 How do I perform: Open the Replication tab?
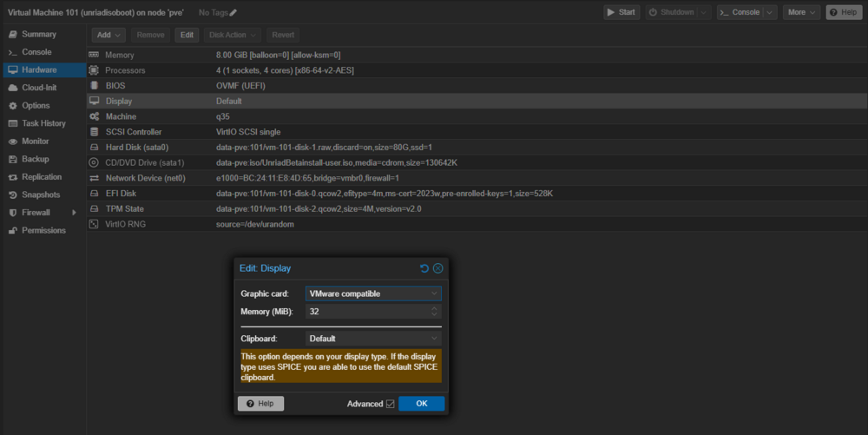point(43,177)
